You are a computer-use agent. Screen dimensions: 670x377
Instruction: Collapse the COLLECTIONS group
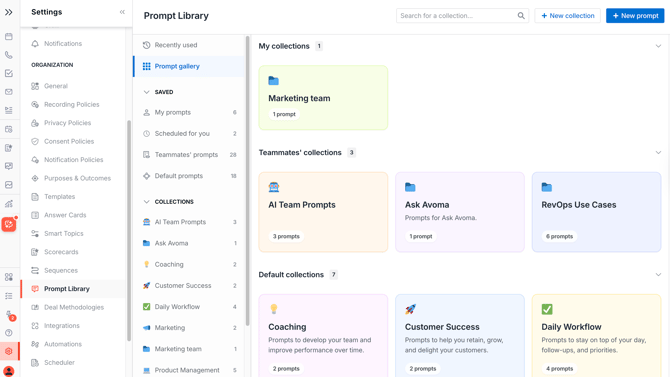point(147,202)
